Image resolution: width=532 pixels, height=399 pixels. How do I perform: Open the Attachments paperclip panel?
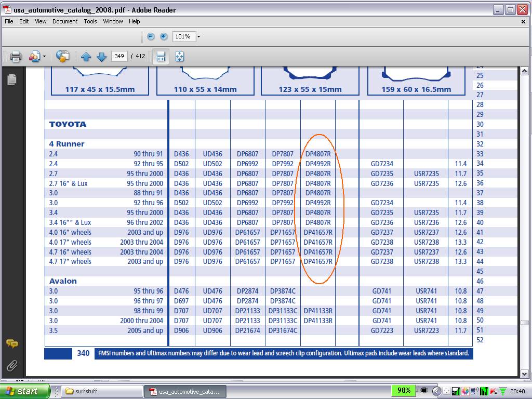coord(11,366)
